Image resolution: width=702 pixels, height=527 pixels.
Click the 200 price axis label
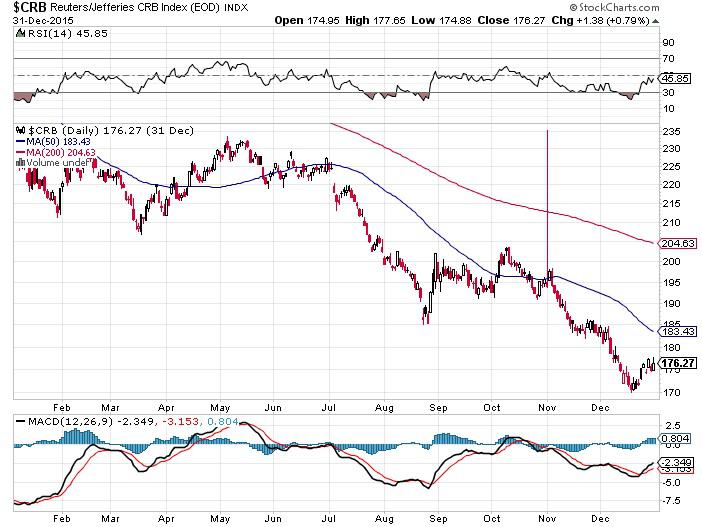(671, 261)
